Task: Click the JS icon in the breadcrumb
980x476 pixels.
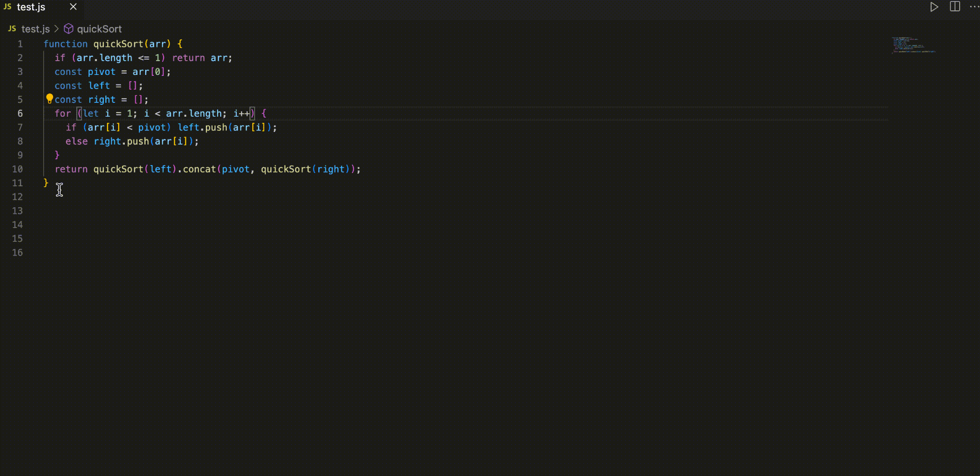Action: point(12,29)
